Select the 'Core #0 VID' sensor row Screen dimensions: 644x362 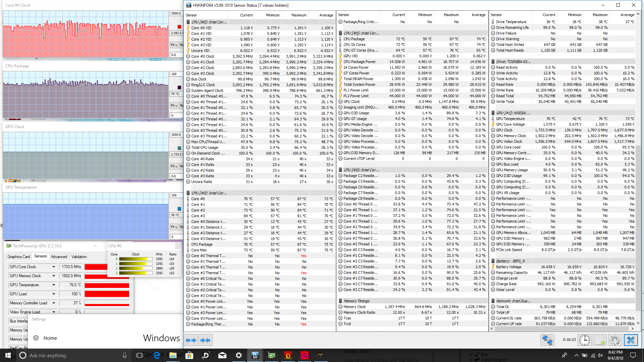pyautogui.click(x=260, y=28)
